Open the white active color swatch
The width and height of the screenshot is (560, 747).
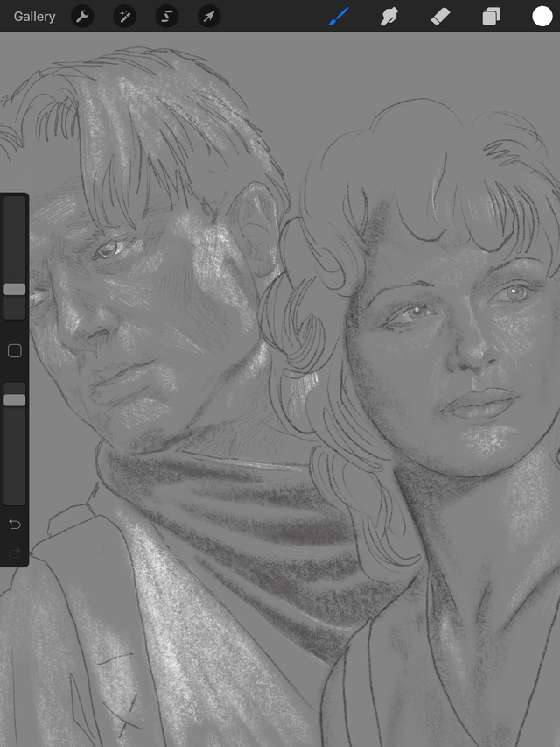542,16
